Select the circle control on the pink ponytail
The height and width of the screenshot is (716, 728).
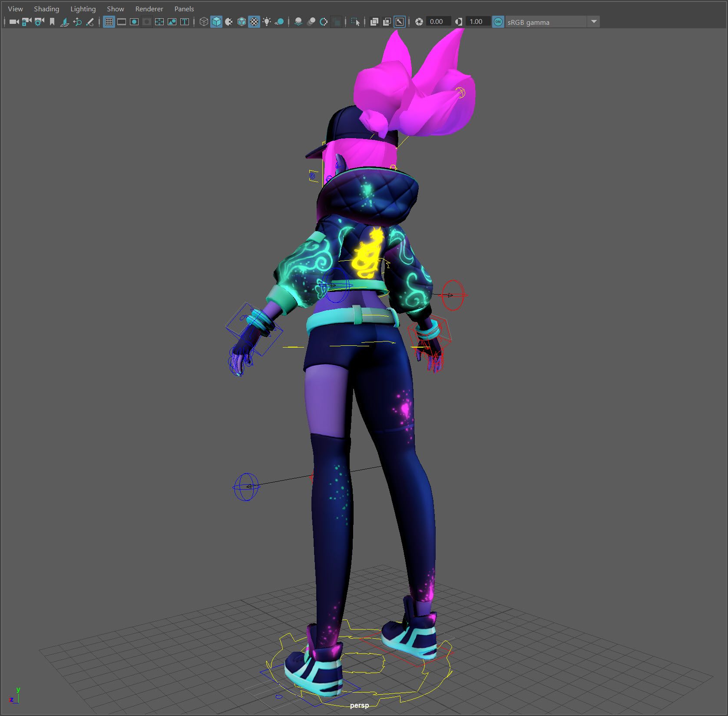[x=460, y=93]
